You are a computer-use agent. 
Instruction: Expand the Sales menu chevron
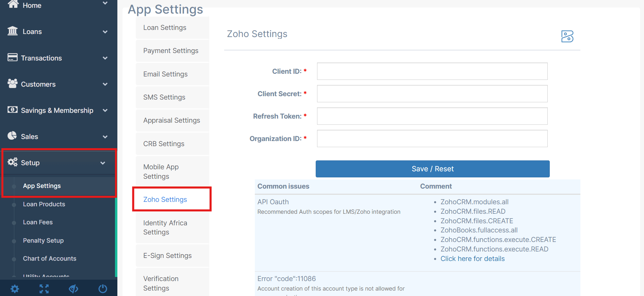105,137
